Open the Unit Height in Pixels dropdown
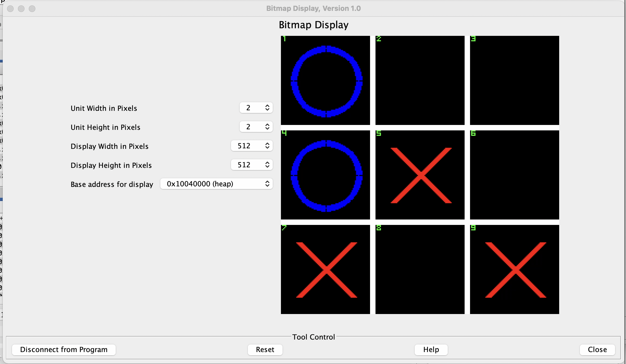This screenshot has height=364, width=626. pyautogui.click(x=256, y=127)
